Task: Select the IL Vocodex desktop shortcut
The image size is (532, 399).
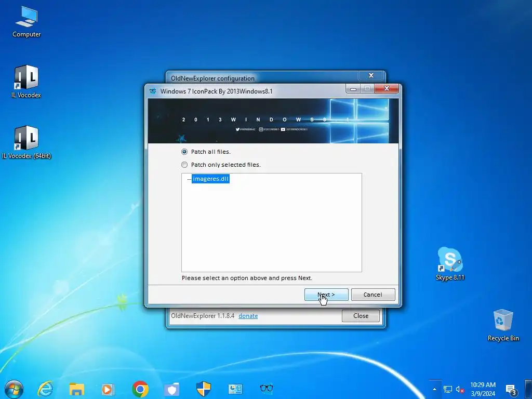Action: click(x=26, y=82)
